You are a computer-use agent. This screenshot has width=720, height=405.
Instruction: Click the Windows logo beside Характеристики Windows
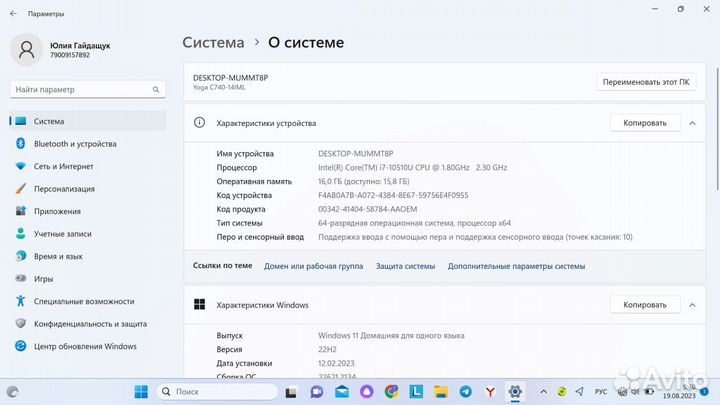(x=199, y=304)
